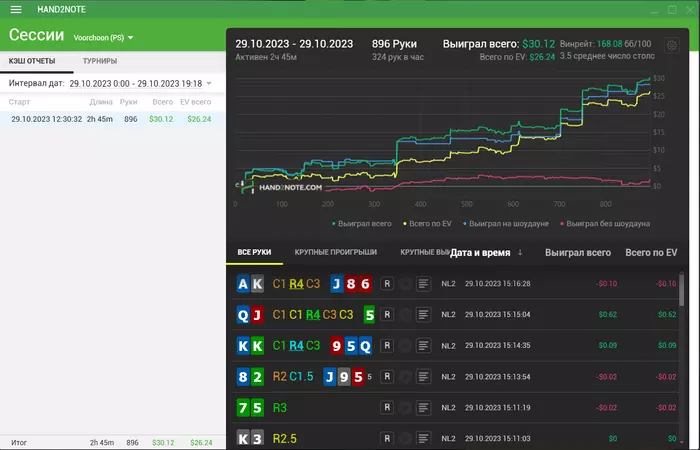
Task: Click R2 action in 82 hand row
Action: [x=279, y=376]
